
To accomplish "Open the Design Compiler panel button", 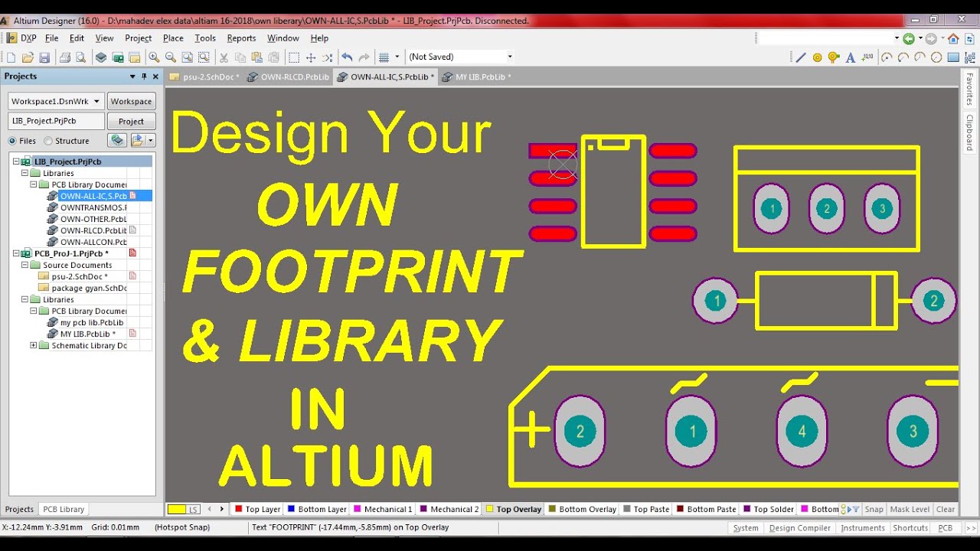I will coord(799,528).
